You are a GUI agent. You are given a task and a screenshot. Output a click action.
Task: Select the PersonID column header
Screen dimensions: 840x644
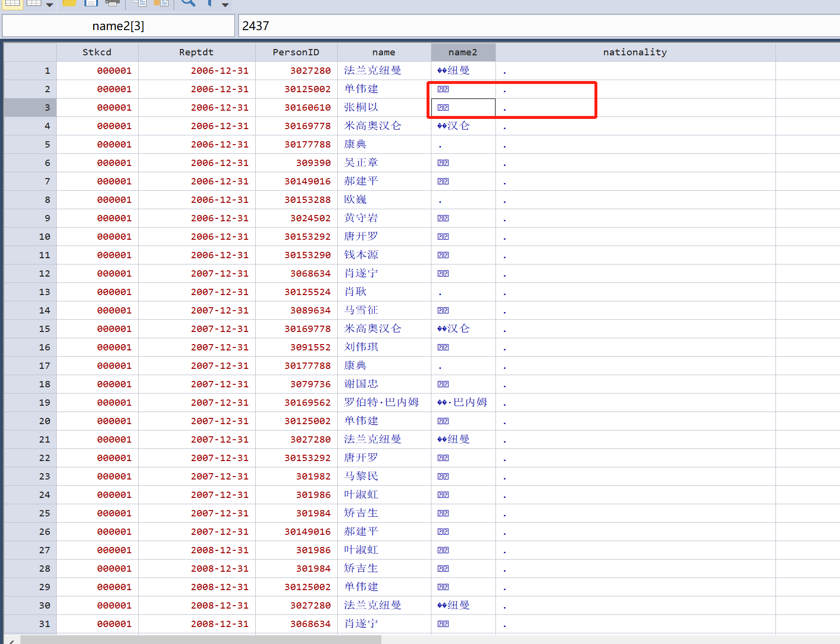pos(296,52)
